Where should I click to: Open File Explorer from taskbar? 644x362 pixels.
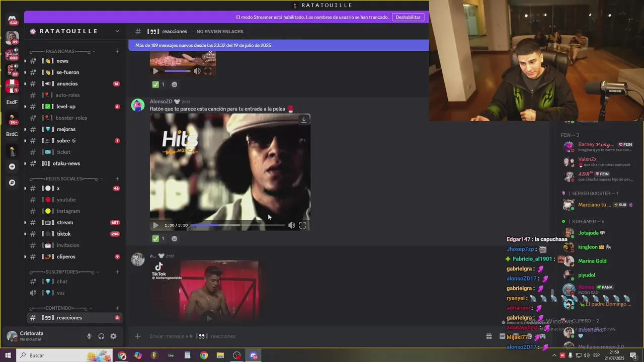click(x=220, y=355)
